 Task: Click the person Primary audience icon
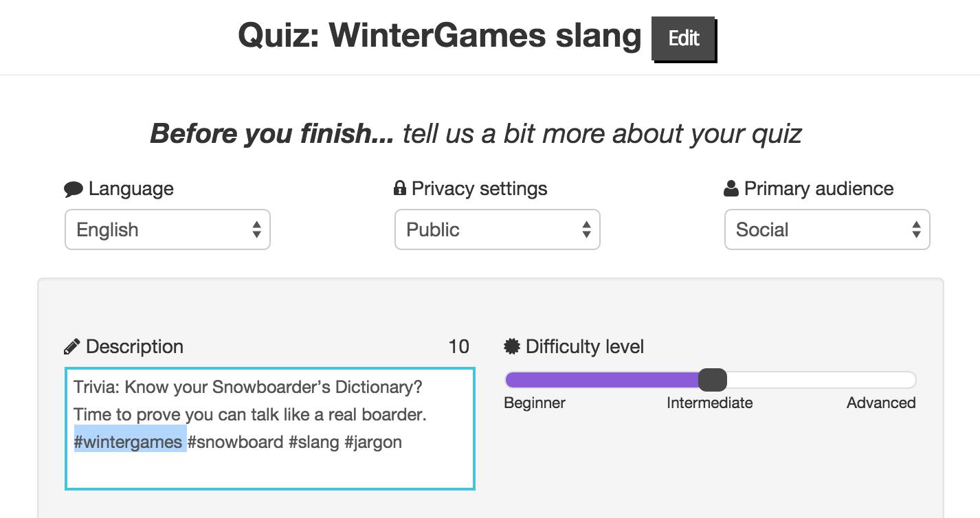[731, 189]
